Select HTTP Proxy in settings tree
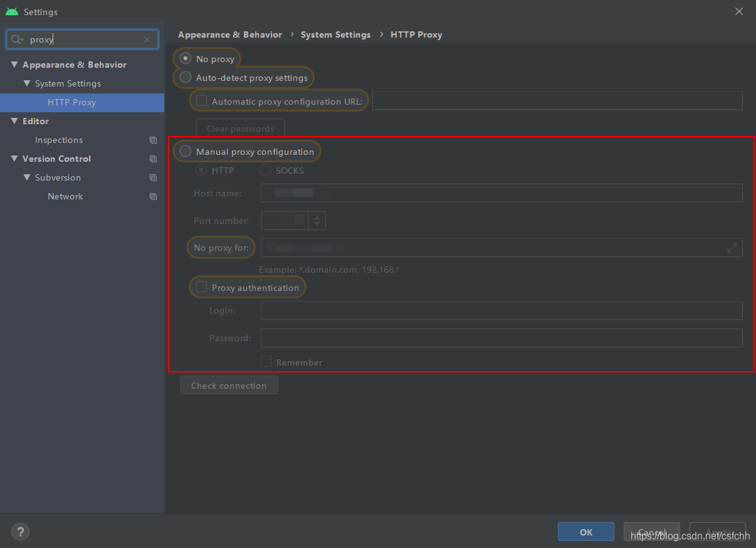 82,102
